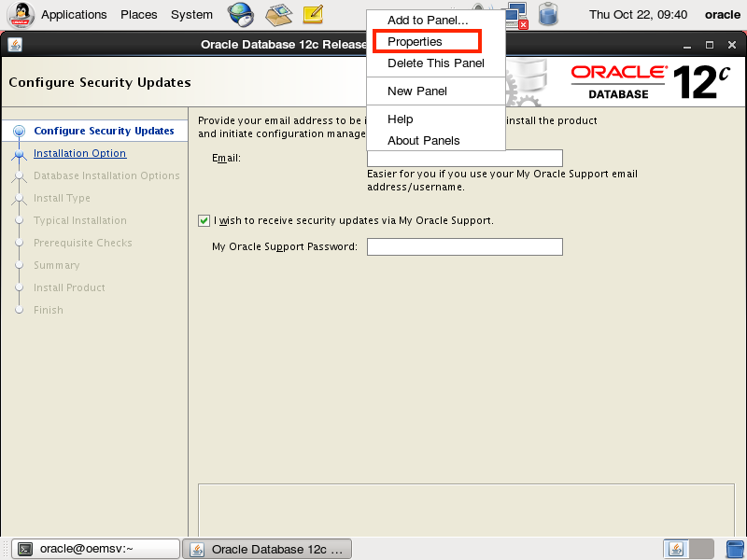Click the Java icon in the installer title bar
This screenshot has width=747, height=560.
tap(15, 45)
